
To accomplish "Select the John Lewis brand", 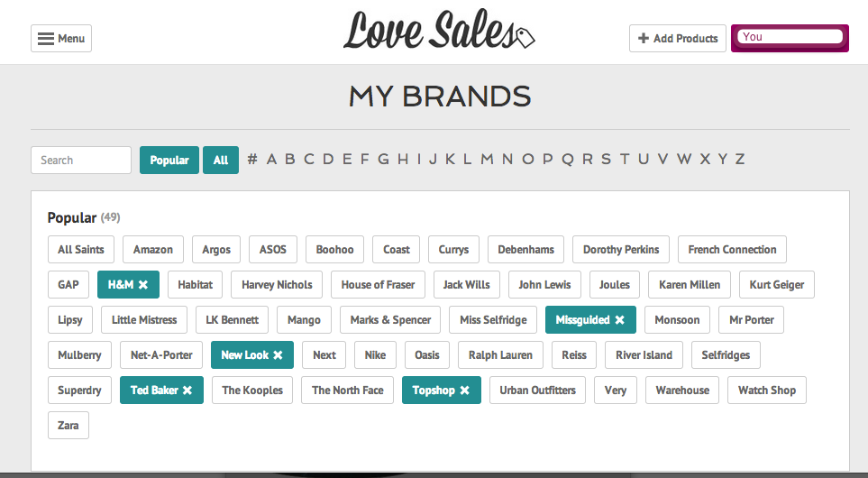I will coord(544,285).
